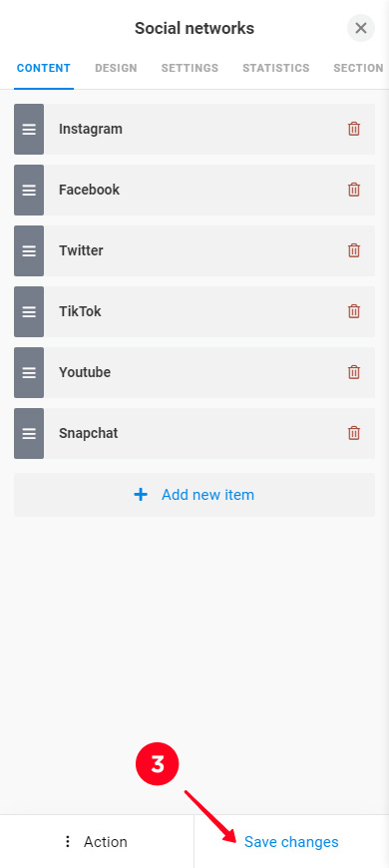Screen dimensions: 389x868
Task: Click the Instagram drag handle icon
Action: pos(29,129)
